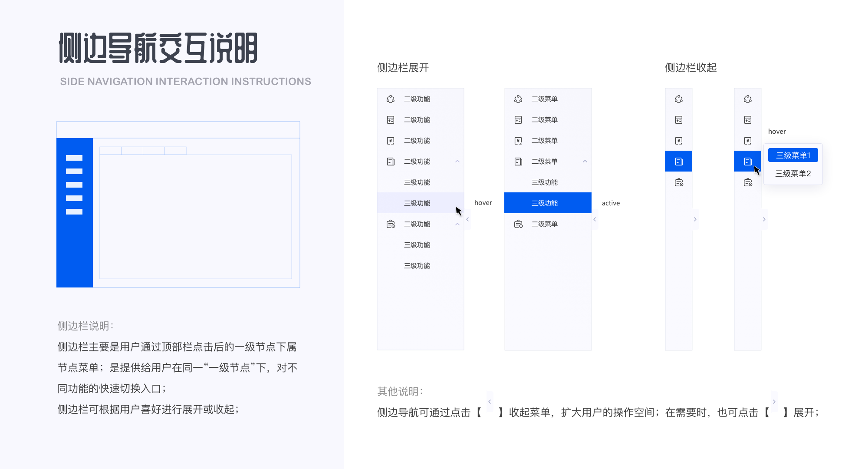Click the 侧边栏说明 heading

(x=85, y=326)
